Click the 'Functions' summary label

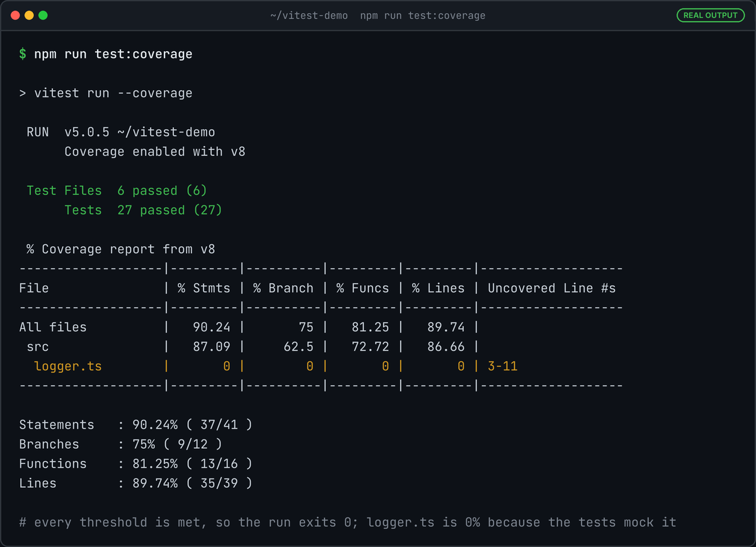click(53, 464)
